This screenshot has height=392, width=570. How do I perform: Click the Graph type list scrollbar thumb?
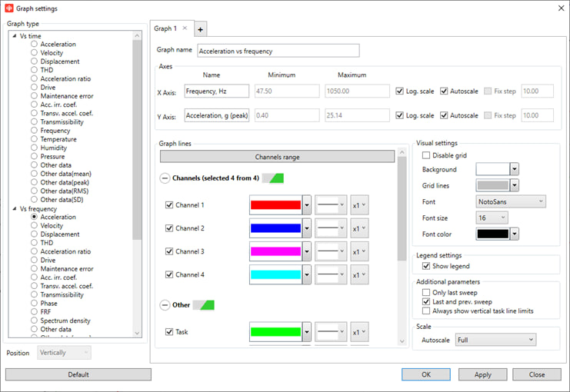click(x=137, y=140)
